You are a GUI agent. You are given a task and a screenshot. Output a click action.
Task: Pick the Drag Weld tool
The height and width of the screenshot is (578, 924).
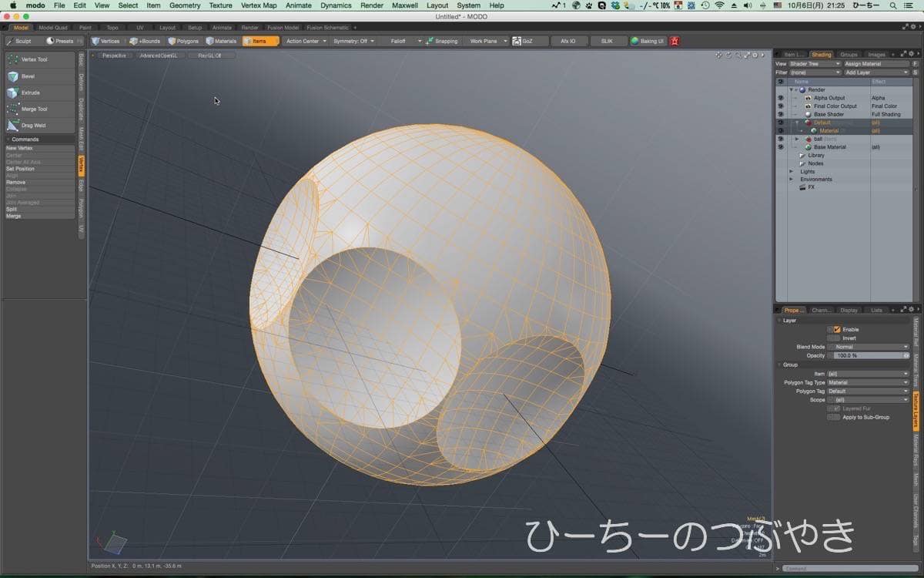(33, 125)
